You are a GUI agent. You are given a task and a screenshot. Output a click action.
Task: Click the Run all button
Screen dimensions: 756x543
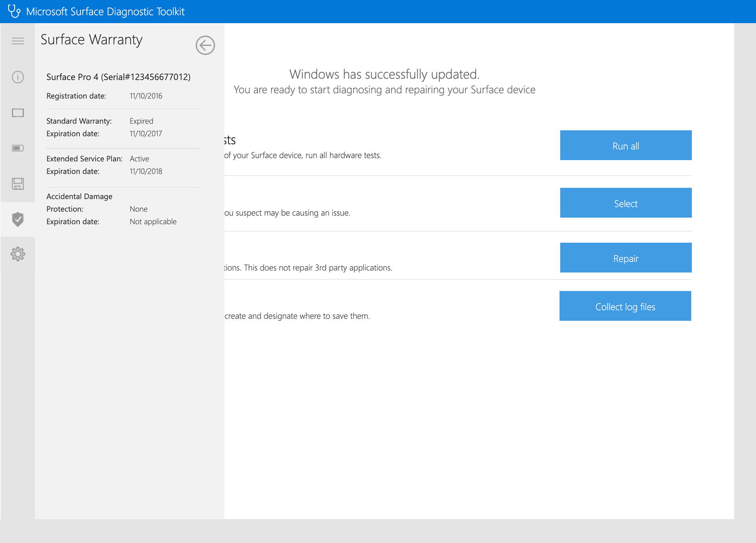626,145
